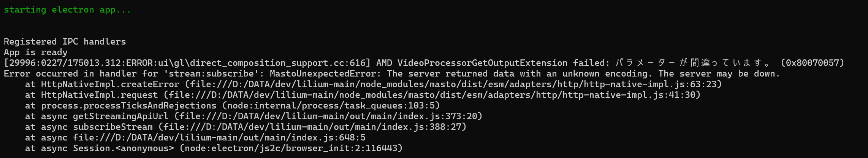This screenshot has width=868, height=158.
Task: Click the green 'starting electron app...' line
Action: click(67, 10)
